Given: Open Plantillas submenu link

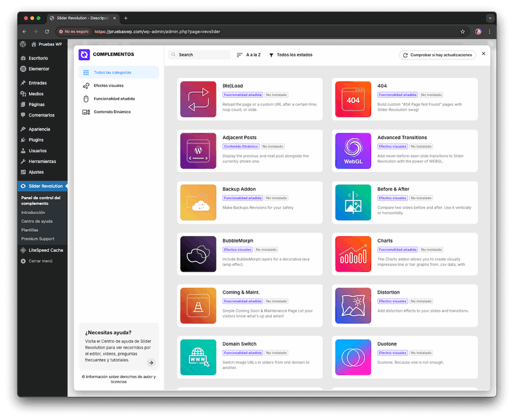Looking at the screenshot, I should tap(30, 230).
